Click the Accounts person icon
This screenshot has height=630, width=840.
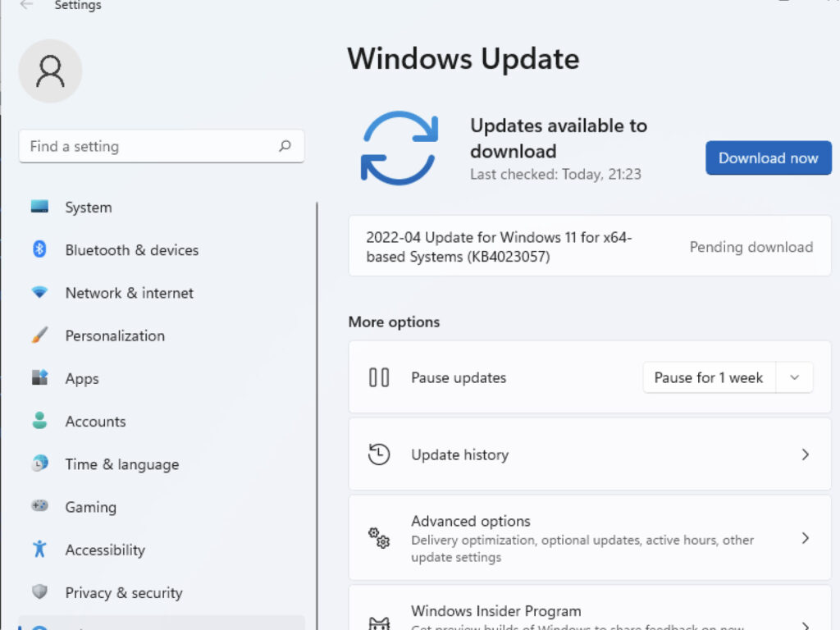[39, 421]
